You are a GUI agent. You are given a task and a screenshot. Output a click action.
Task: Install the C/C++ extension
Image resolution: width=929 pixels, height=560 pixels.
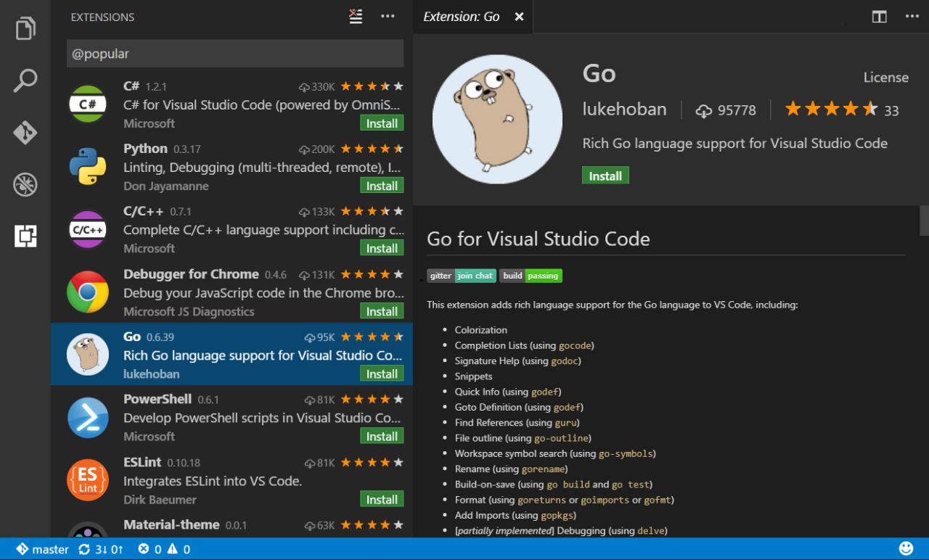(382, 248)
